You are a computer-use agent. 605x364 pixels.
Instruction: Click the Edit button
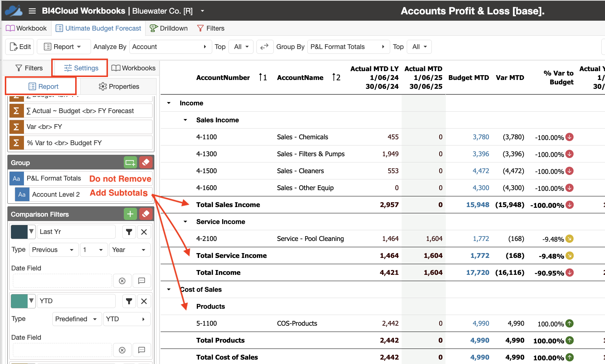coord(20,47)
